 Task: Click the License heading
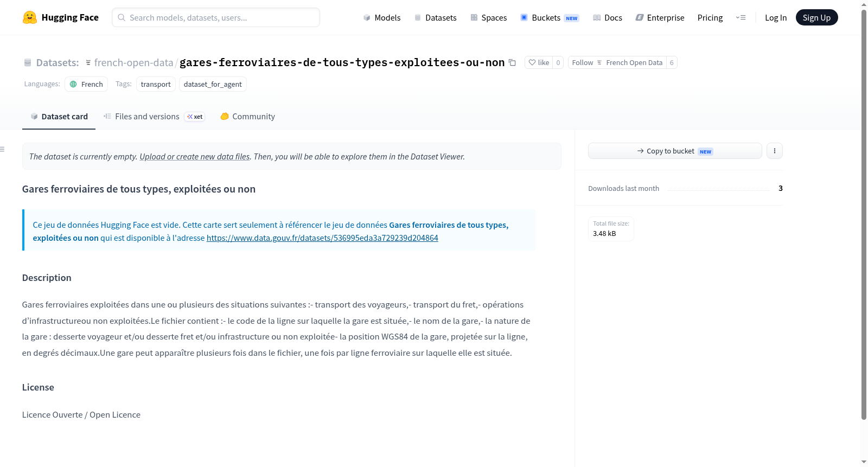point(38,387)
